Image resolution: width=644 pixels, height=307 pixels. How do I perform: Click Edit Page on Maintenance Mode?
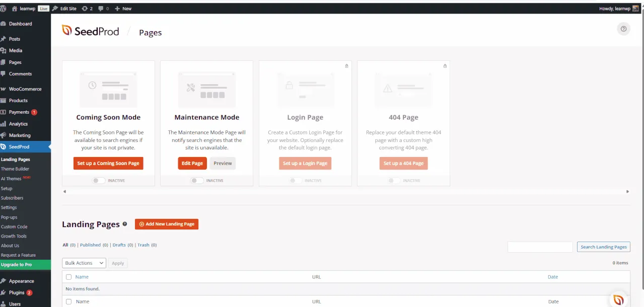(192, 163)
